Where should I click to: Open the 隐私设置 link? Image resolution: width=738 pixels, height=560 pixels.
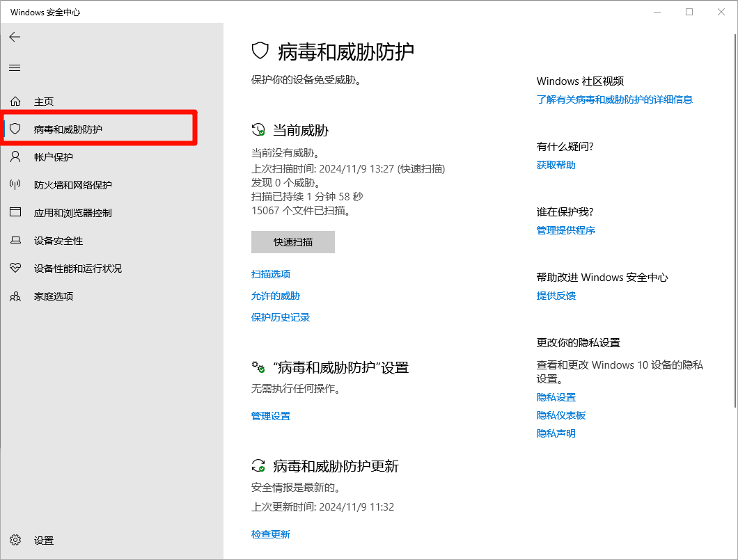click(x=556, y=397)
